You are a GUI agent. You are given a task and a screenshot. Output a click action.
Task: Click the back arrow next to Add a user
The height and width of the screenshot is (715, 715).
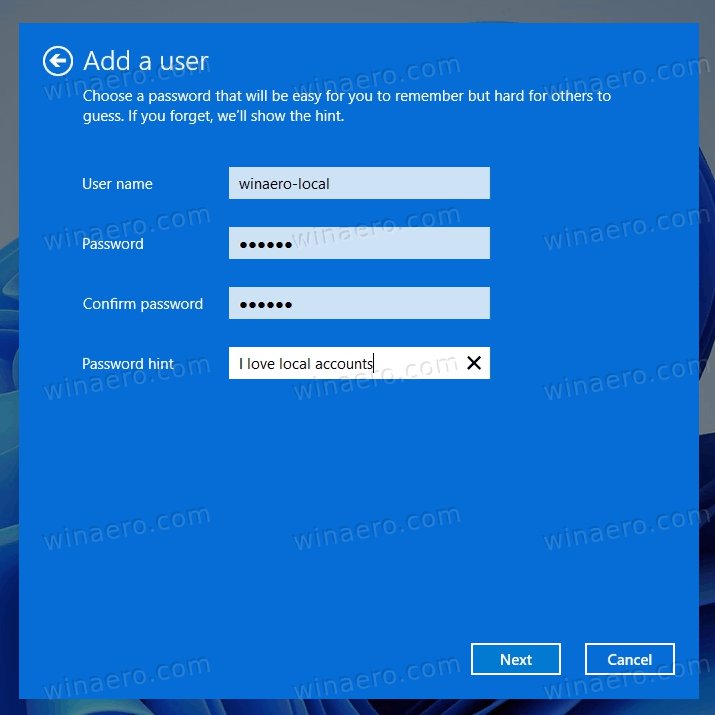[58, 61]
